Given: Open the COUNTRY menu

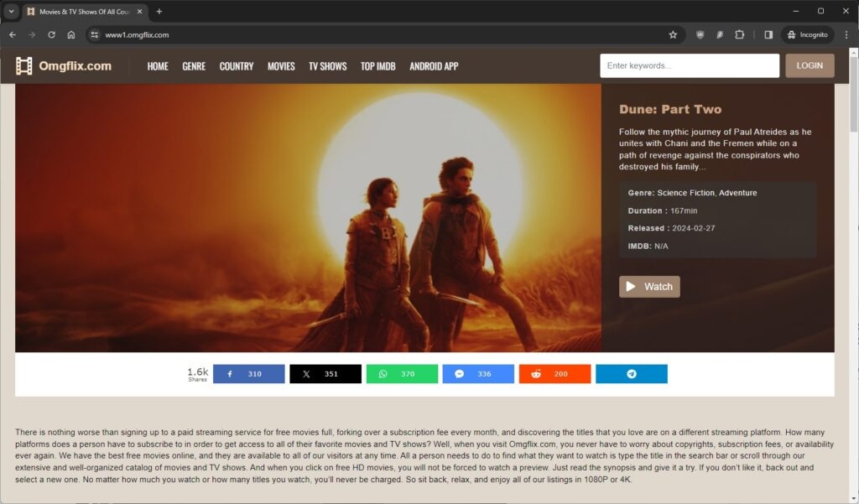Looking at the screenshot, I should tap(237, 66).
